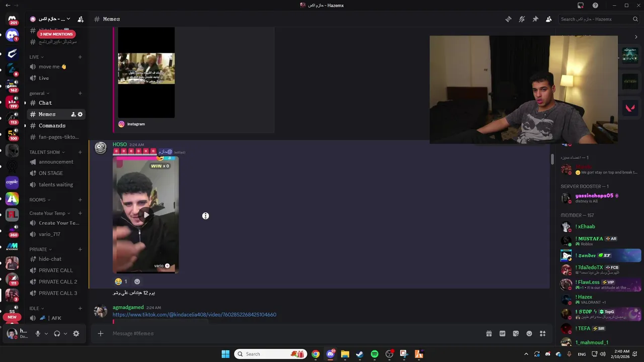Open User Settings gear
Image resolution: width=644 pixels, height=362 pixels.
pos(76,333)
